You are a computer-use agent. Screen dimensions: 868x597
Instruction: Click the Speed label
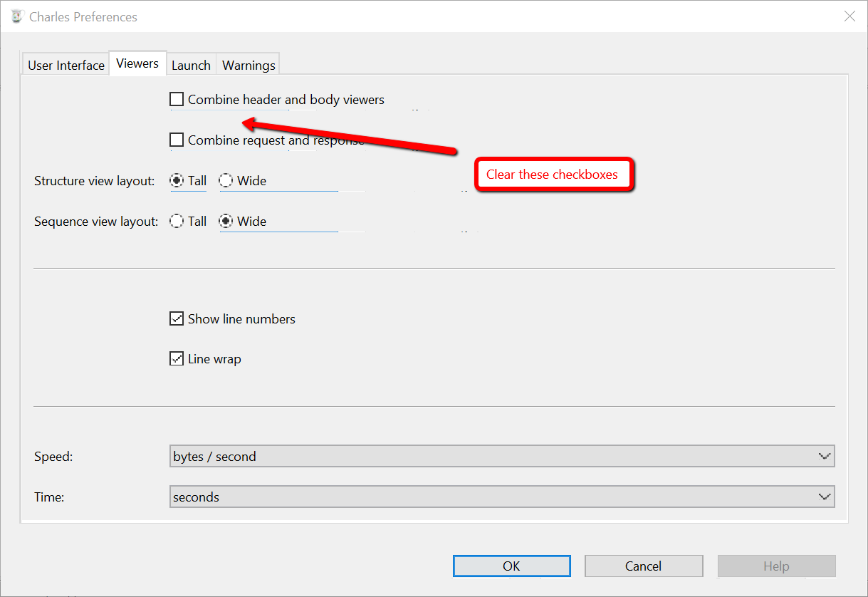(53, 457)
